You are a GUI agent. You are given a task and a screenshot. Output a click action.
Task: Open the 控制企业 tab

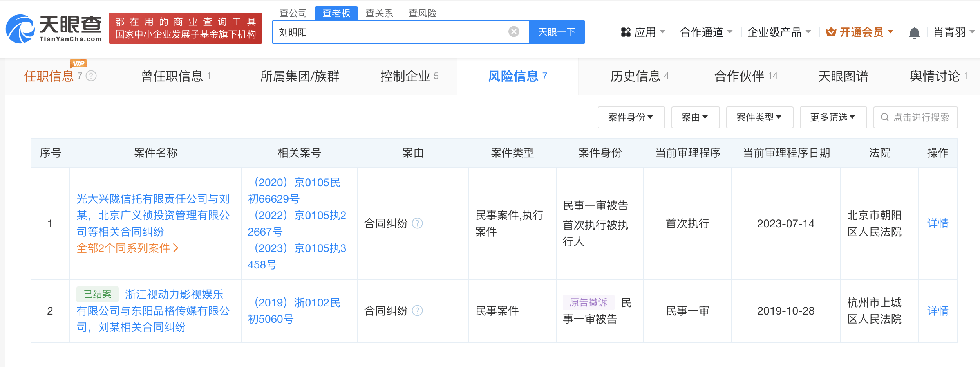(x=409, y=76)
